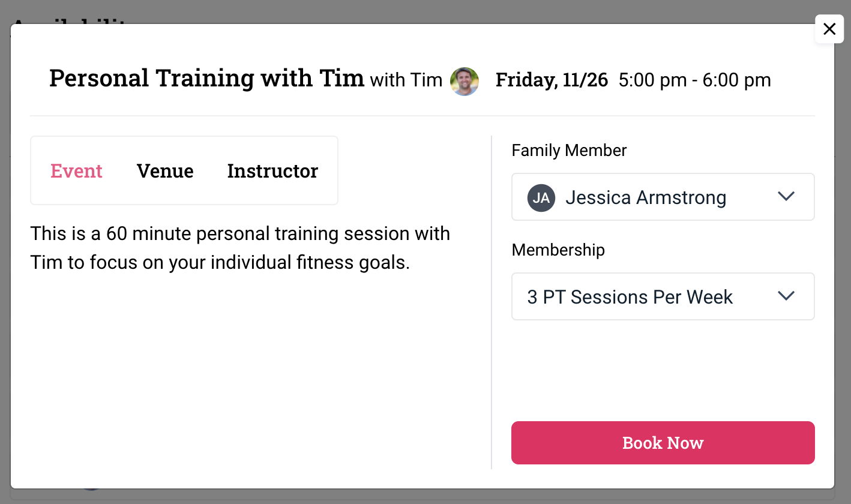The image size is (851, 504).
Task: Click the Friday, 11/26 date text
Action: click(552, 80)
